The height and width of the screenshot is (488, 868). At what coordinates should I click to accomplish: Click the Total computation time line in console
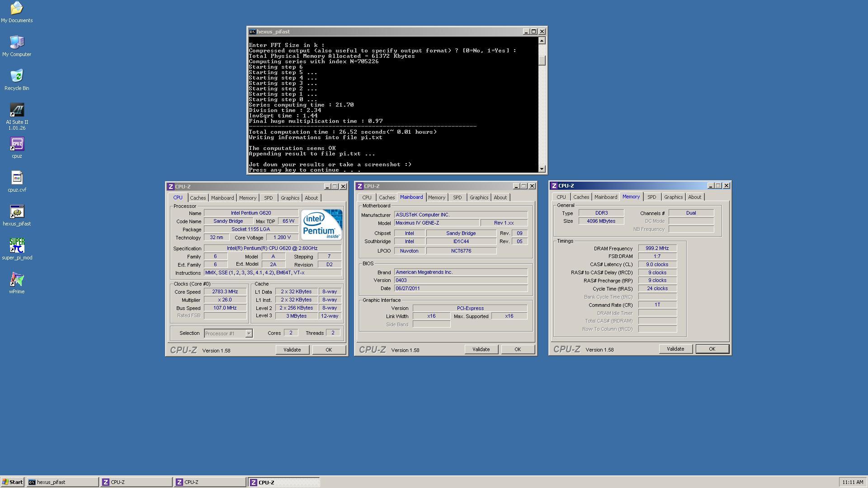[x=343, y=132]
